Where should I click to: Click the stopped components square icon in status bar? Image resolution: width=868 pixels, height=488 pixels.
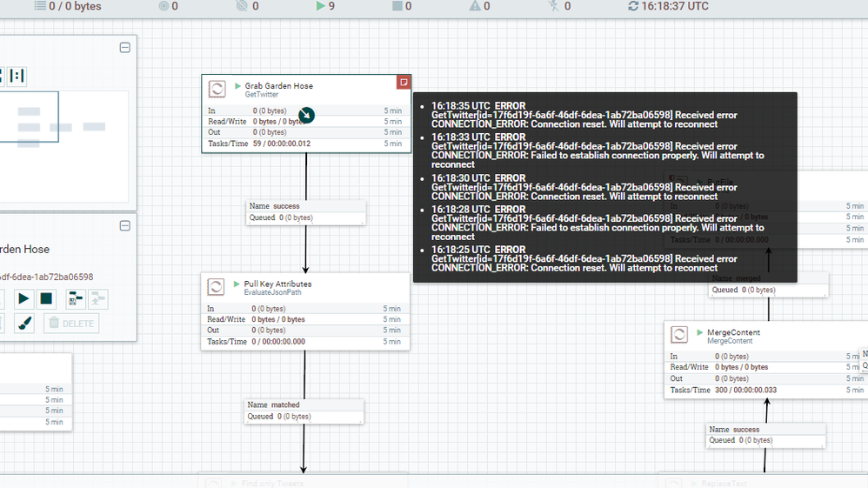click(x=397, y=6)
